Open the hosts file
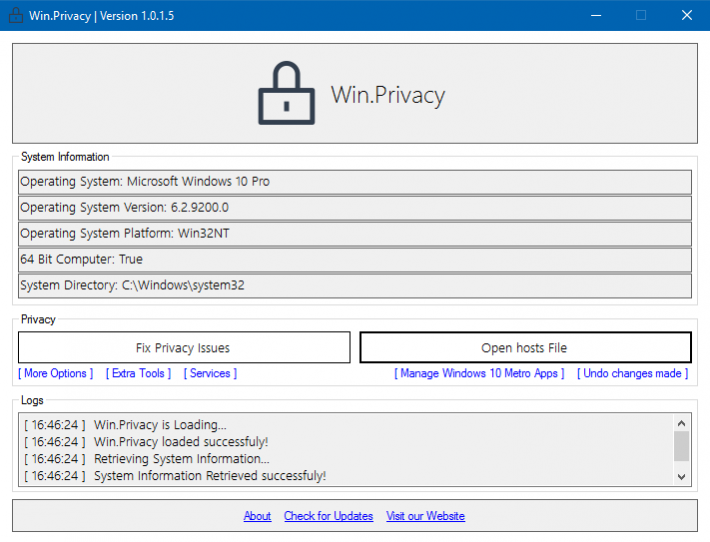Screen dimensions: 710x542 525,347
